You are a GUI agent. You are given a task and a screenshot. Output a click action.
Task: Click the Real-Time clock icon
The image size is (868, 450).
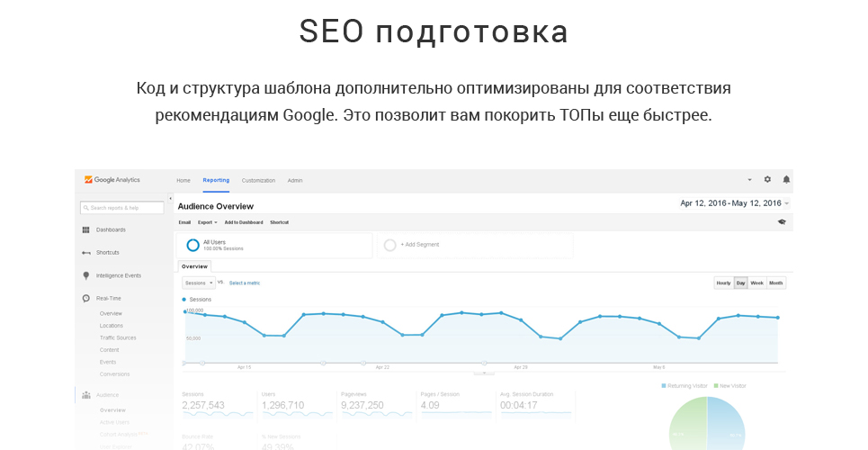coord(85,298)
